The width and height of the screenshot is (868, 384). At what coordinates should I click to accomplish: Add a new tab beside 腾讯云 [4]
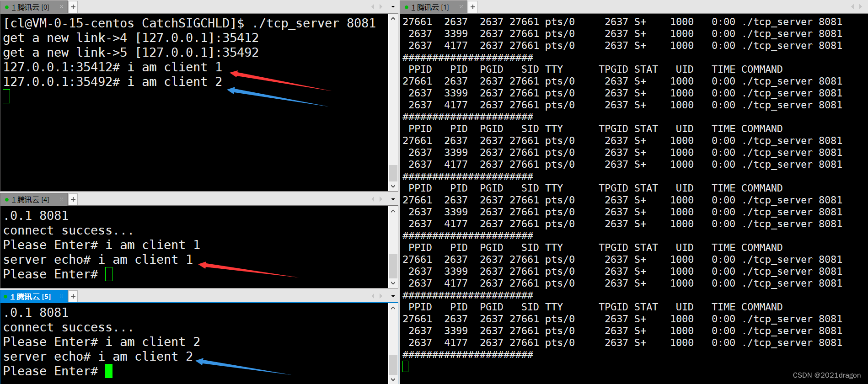click(73, 199)
